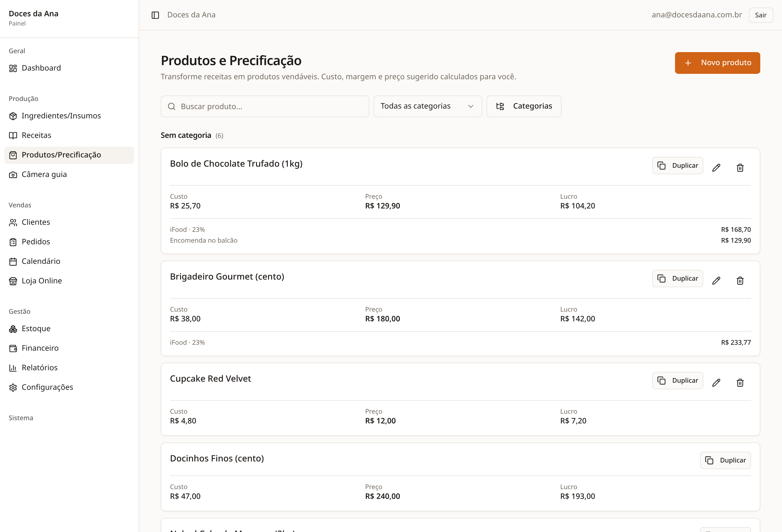This screenshot has width=782, height=532.
Task: Select Produtos/Precificação in sidebar
Action: point(69,155)
